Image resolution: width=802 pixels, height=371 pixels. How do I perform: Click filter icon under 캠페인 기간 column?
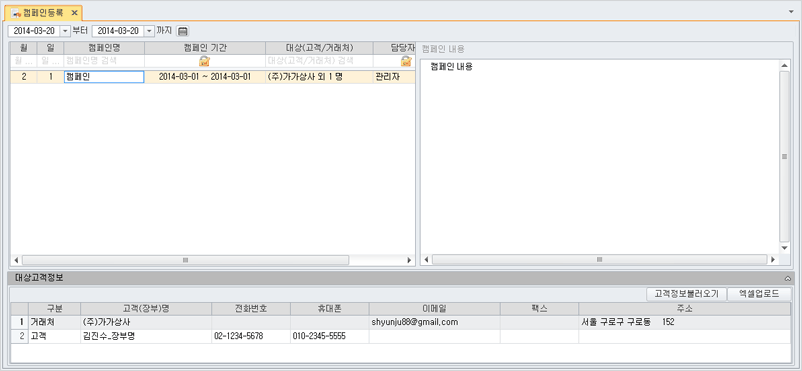pyautogui.click(x=205, y=61)
